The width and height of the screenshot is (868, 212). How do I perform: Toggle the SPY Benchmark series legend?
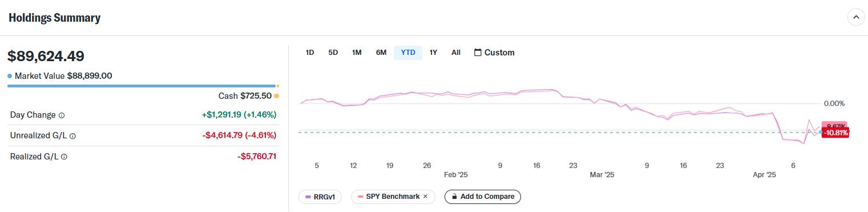pos(393,197)
